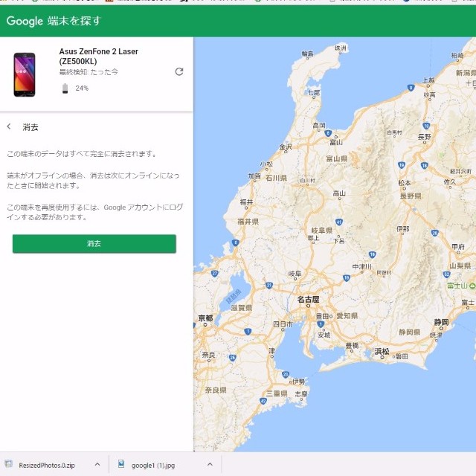Screen dimensions: 476x476
Task: Click 金沢 city label on map
Action: pyautogui.click(x=286, y=147)
